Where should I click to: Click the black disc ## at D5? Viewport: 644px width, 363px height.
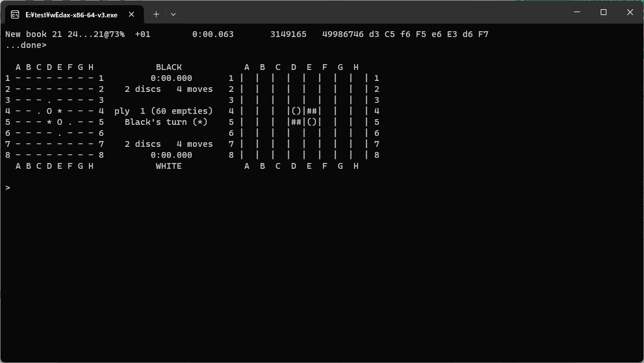pos(296,122)
